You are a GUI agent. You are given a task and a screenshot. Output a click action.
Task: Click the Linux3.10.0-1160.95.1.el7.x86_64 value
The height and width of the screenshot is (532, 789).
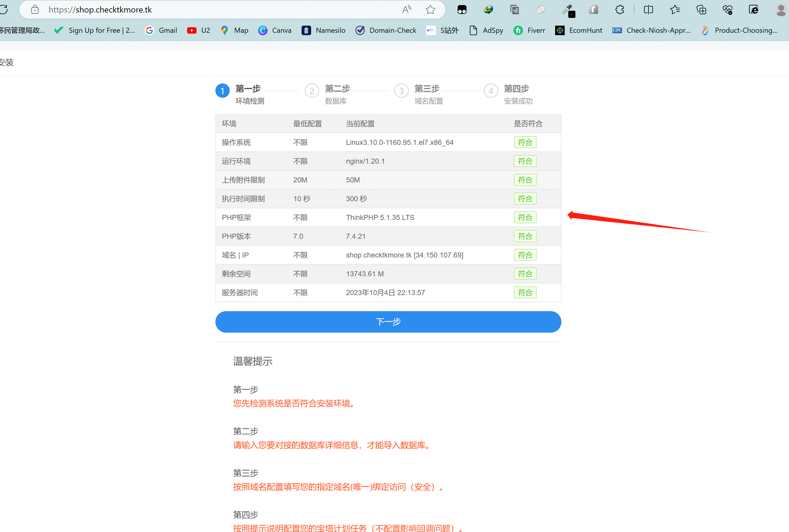[x=400, y=142]
